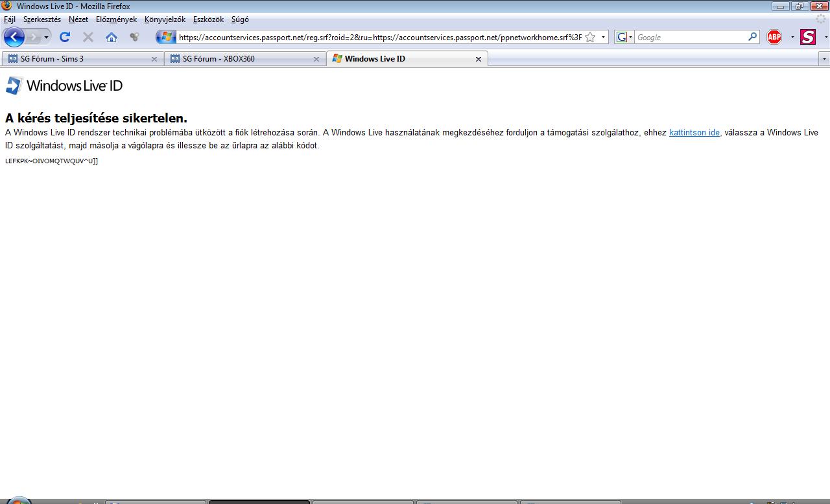Viewport: 830px width, 504px height.
Task: Go to the Home page icon
Action: (112, 37)
